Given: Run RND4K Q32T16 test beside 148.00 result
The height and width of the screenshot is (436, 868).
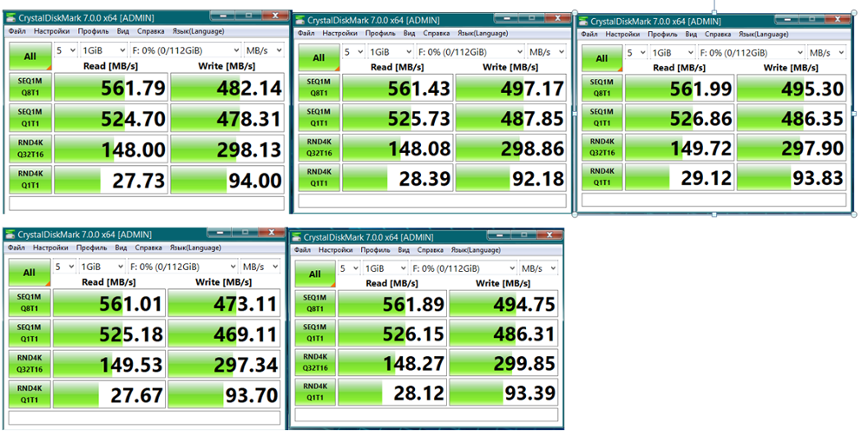Looking at the screenshot, I should click(30, 149).
